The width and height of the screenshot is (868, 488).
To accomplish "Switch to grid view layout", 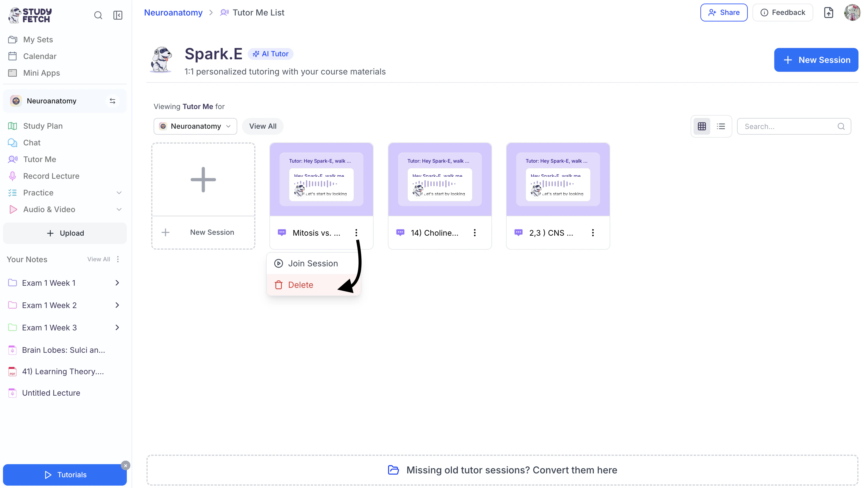I will pos(702,126).
